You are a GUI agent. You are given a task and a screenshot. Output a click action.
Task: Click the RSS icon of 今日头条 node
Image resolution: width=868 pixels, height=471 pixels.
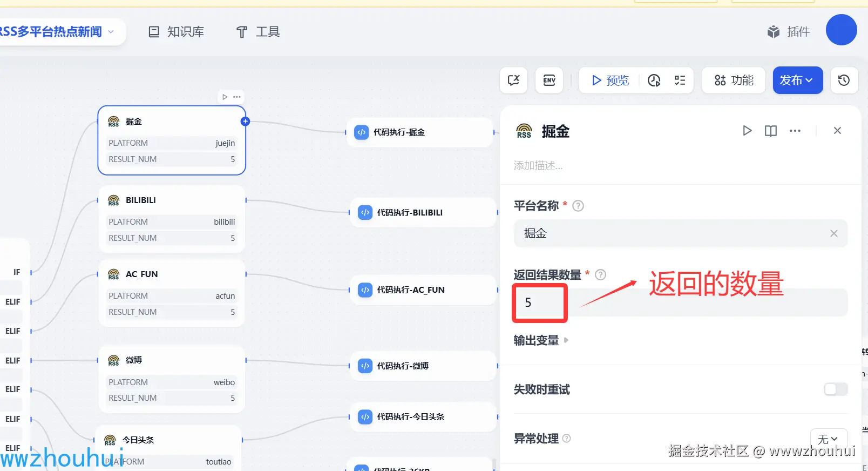pos(110,440)
